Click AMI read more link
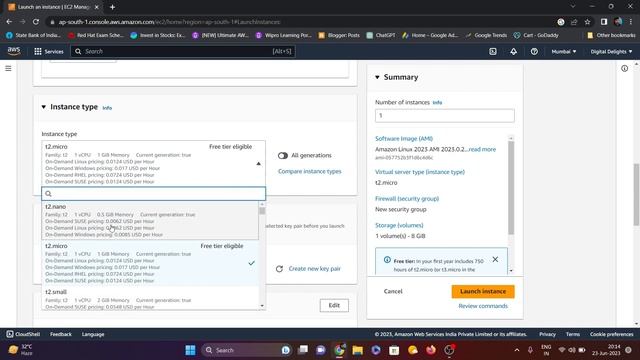Screen dimensions: 640x360 click(x=482, y=149)
